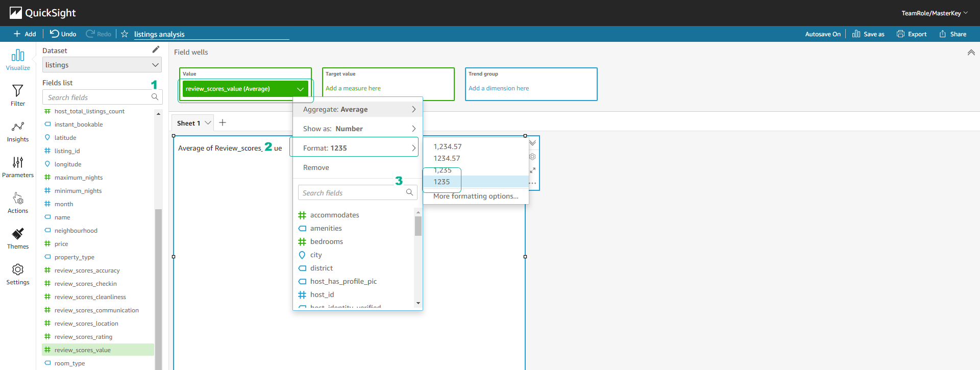Expand Aggregate: Average submenu
The width and height of the screenshot is (980, 370).
[358, 109]
